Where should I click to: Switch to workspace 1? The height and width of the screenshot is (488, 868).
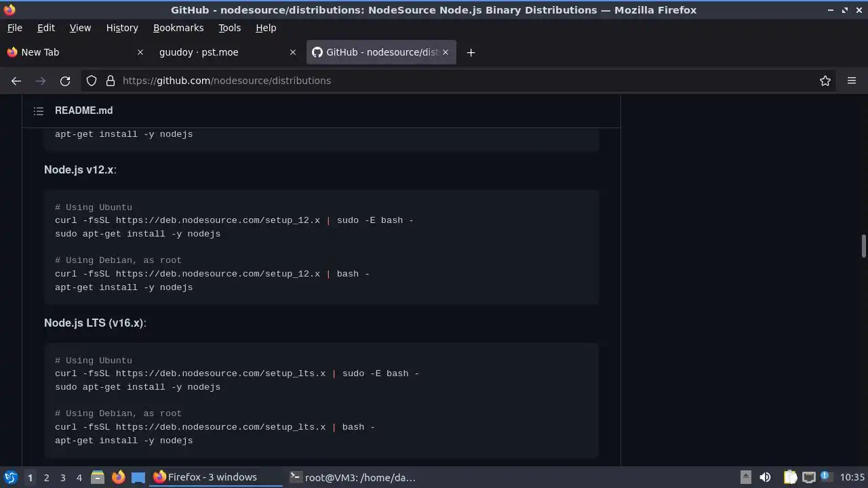(30, 478)
